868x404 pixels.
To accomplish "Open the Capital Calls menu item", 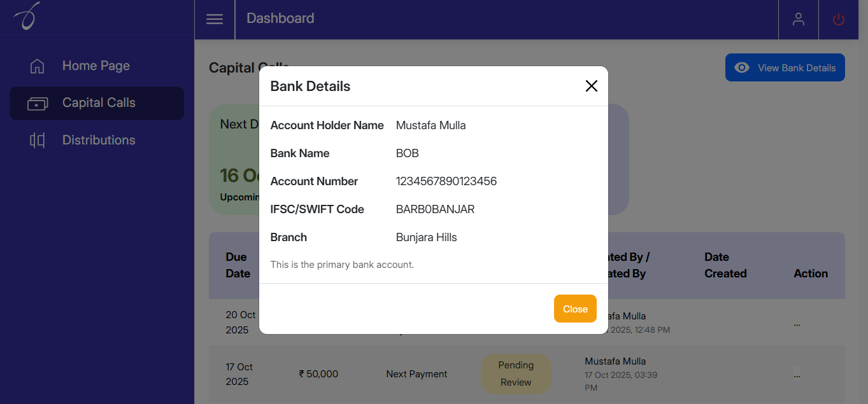I will click(x=99, y=103).
